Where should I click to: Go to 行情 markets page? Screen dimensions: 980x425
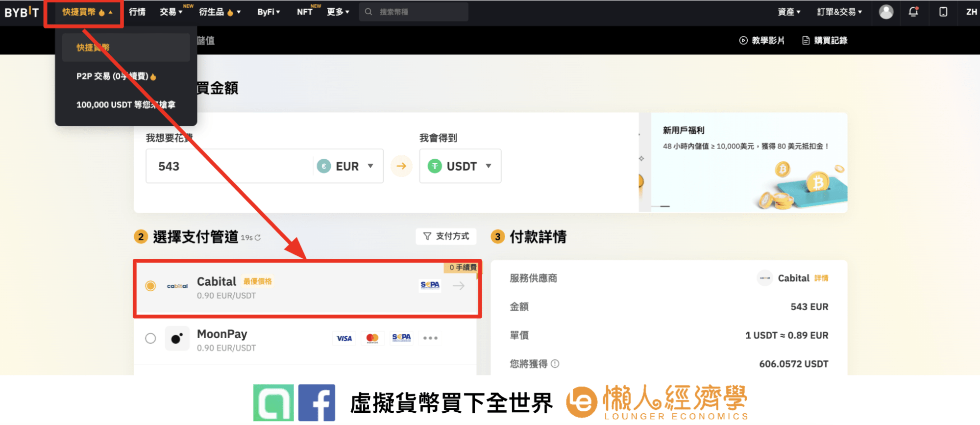click(x=137, y=12)
